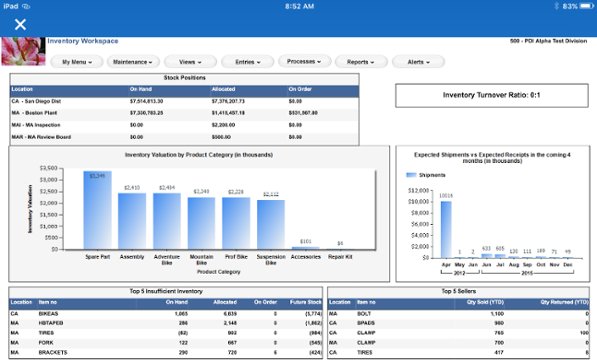Open the My Menu dropdown
597x363 pixels.
77,62
